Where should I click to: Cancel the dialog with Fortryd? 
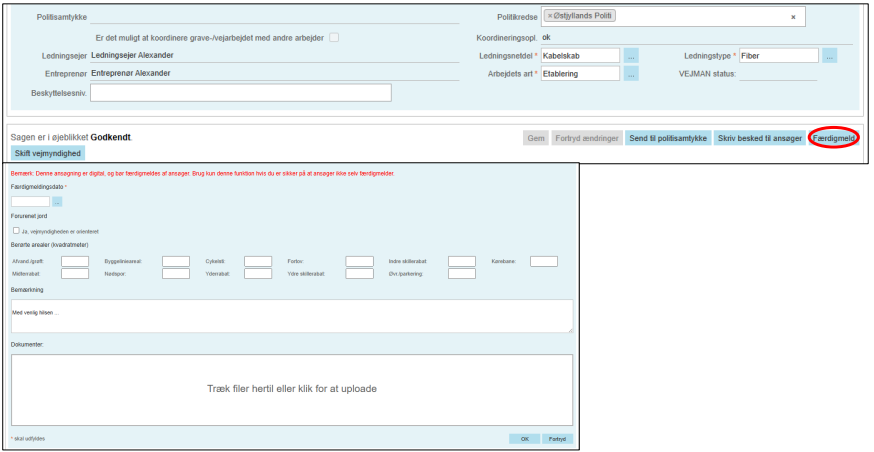point(558,438)
